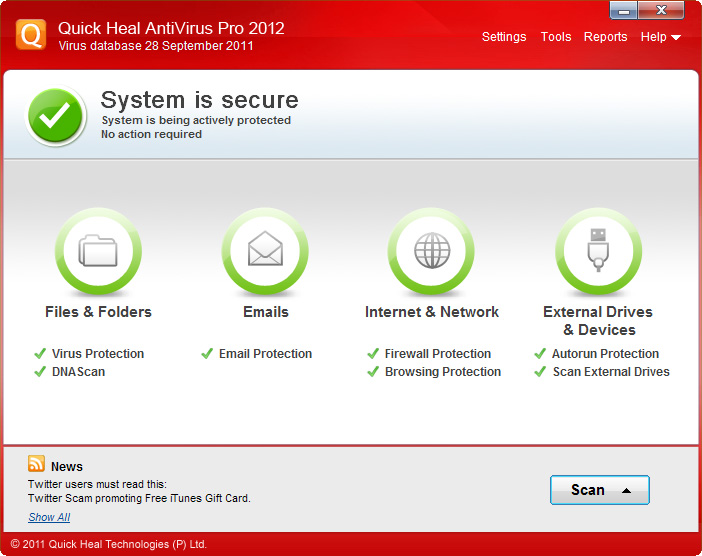The image size is (702, 556).
Task: Click the 'No action required' status text
Action: coord(151,134)
